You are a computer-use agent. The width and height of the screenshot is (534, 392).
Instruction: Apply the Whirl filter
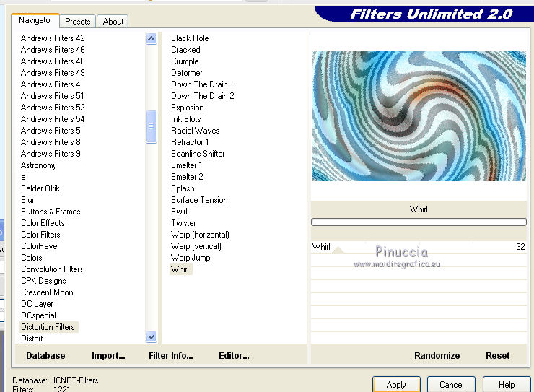[x=396, y=385]
